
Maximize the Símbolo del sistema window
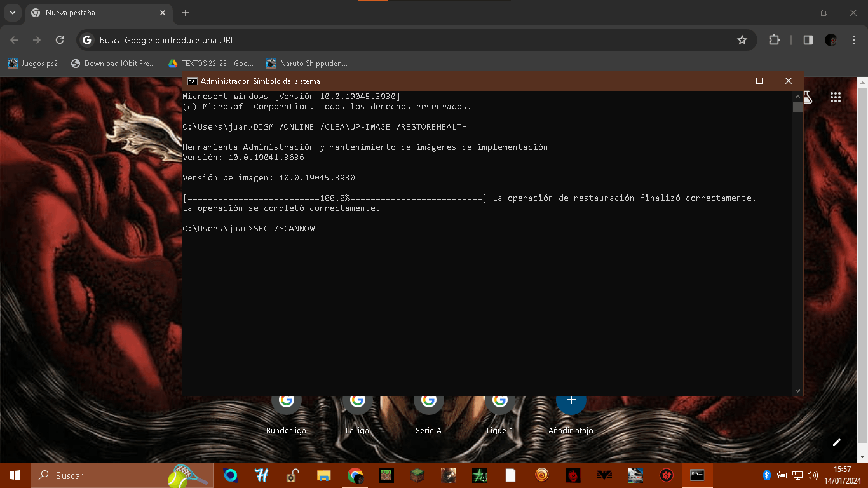coord(759,81)
